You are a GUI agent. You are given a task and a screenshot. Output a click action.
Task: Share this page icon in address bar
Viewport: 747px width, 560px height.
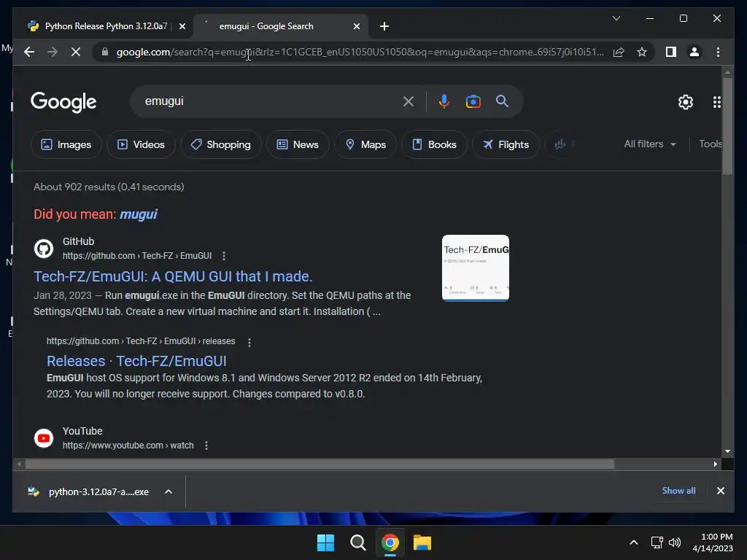[x=619, y=52]
